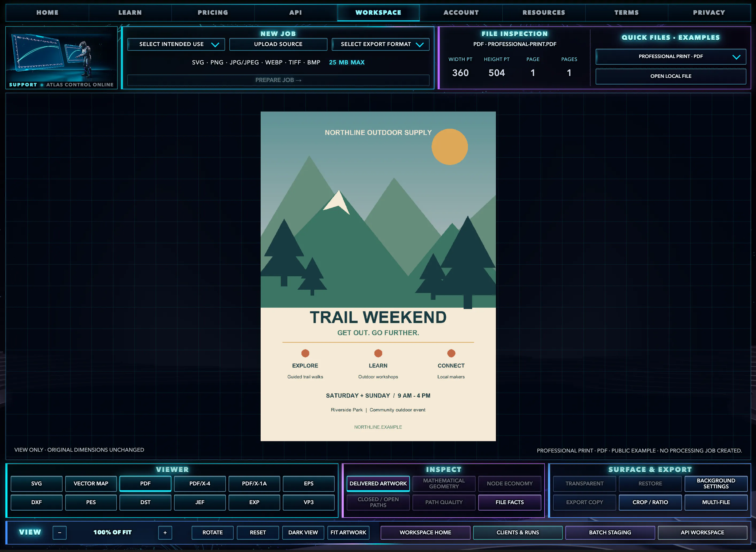Open the Resources tab

click(544, 12)
